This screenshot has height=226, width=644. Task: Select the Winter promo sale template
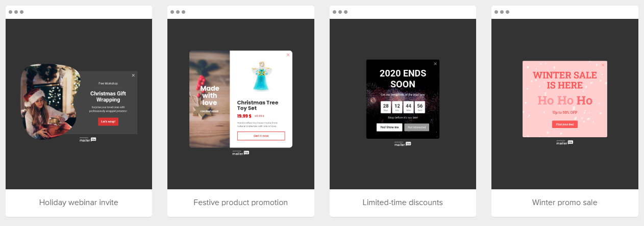point(564,203)
